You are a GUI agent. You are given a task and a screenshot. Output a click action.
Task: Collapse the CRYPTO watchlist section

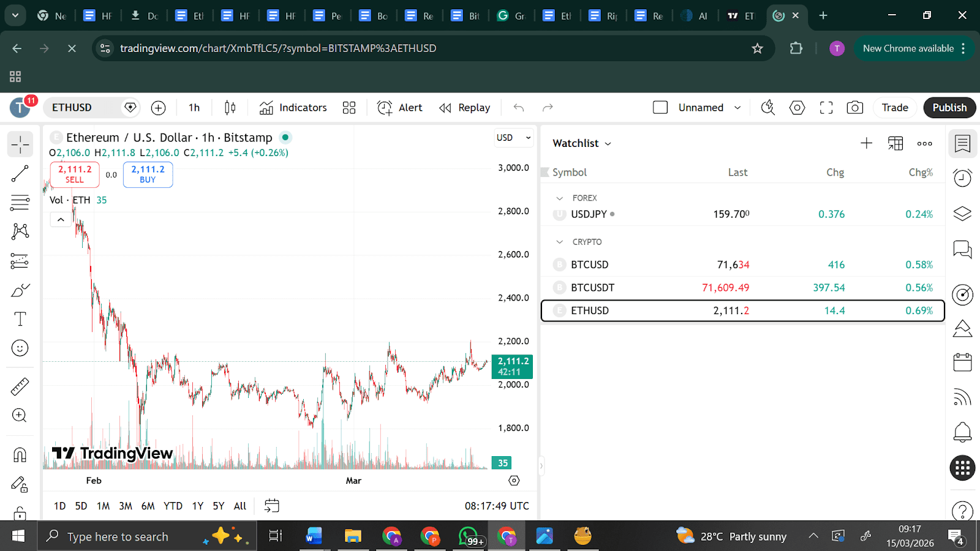[x=559, y=242]
